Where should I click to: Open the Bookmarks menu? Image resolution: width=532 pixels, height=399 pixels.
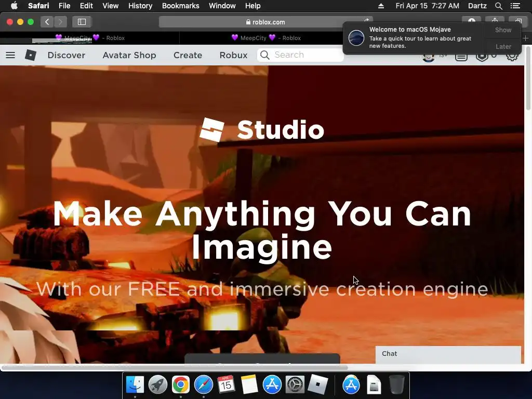pos(180,6)
